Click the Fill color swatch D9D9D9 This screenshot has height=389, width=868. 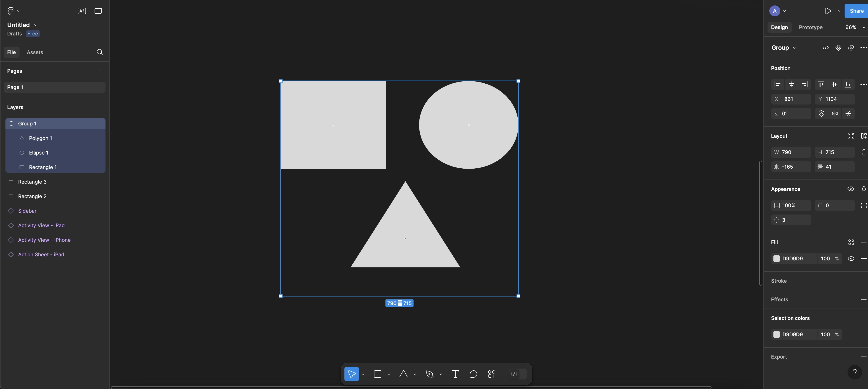776,259
